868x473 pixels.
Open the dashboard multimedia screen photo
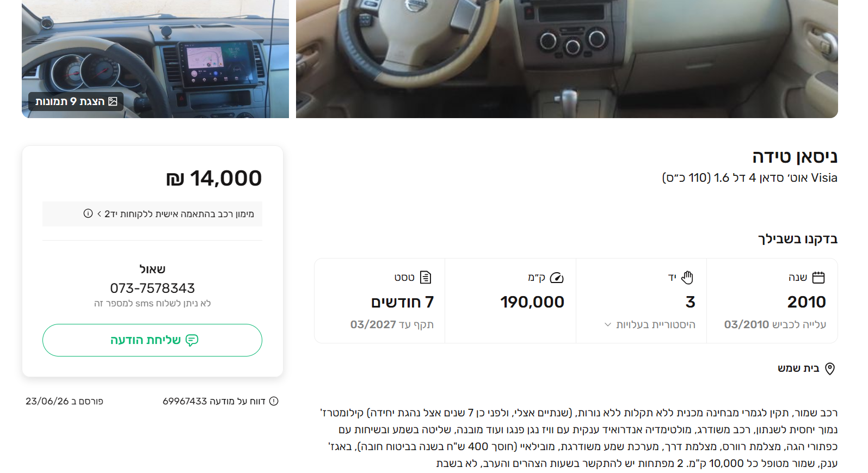[x=155, y=59]
